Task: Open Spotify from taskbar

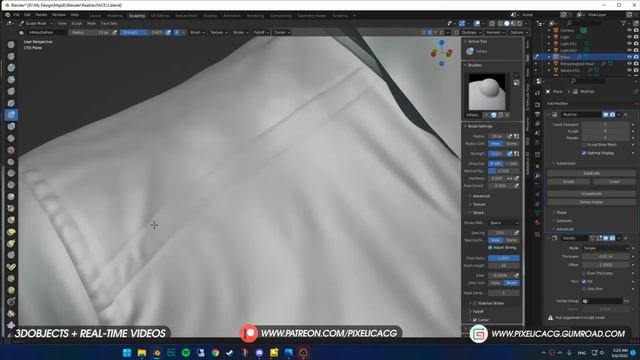Action: (x=186, y=353)
